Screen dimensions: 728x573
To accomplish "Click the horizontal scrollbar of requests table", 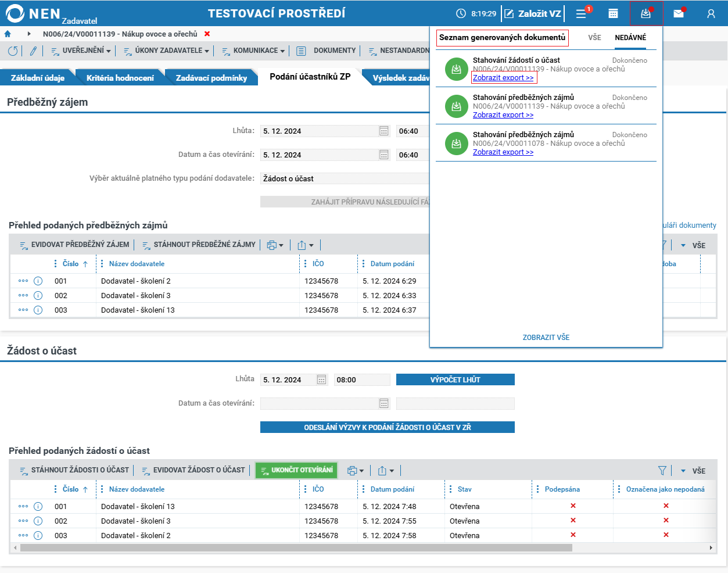I will click(296, 547).
